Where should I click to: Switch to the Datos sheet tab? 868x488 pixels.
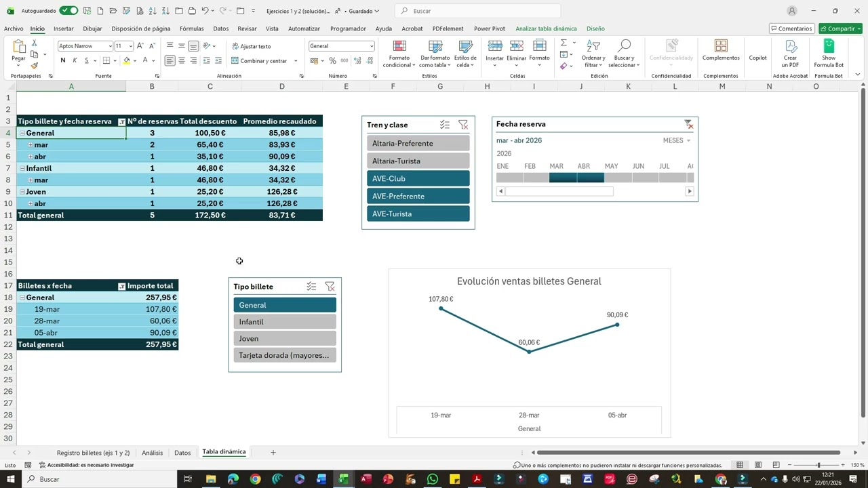pos(182,453)
